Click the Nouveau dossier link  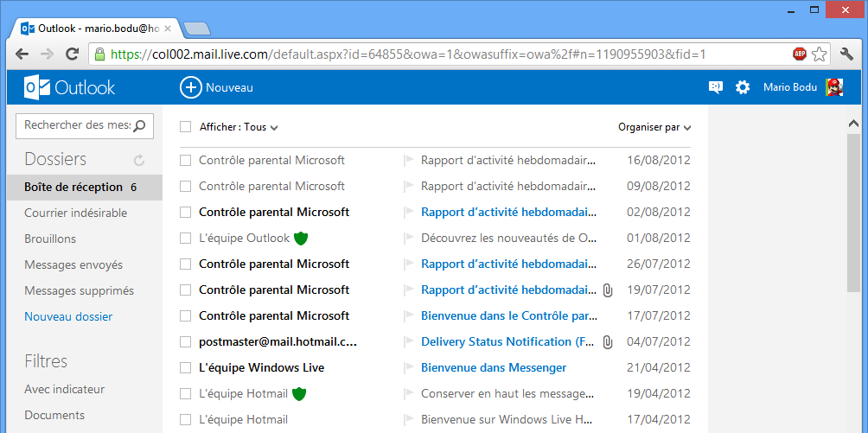pyautogui.click(x=68, y=316)
